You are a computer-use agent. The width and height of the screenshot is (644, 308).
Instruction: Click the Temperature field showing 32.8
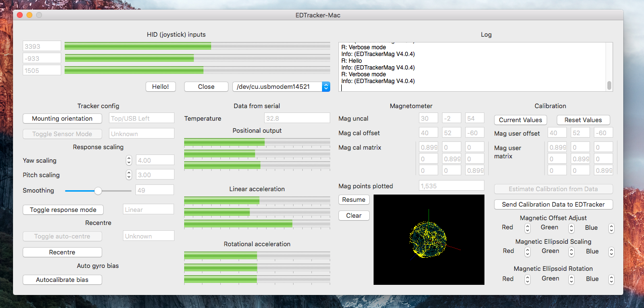(297, 118)
